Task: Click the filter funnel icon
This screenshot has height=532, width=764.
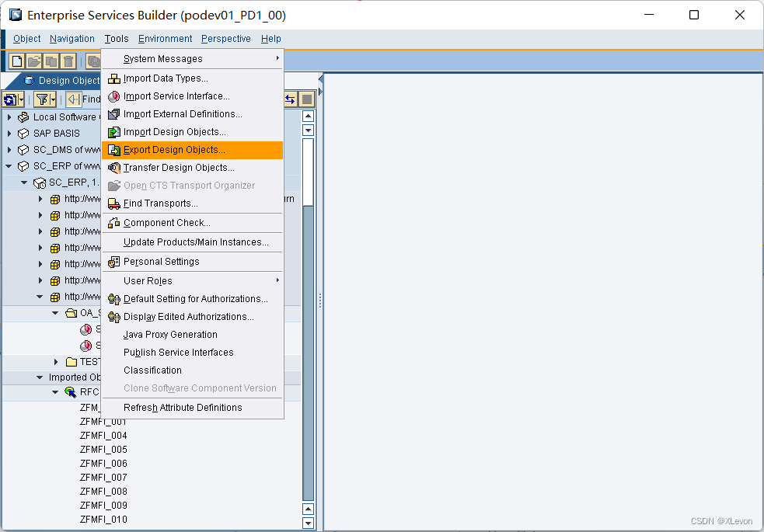Action: click(42, 99)
